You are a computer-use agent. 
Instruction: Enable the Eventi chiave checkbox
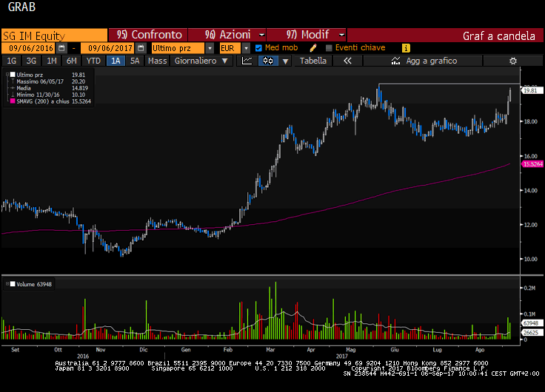pos(330,47)
